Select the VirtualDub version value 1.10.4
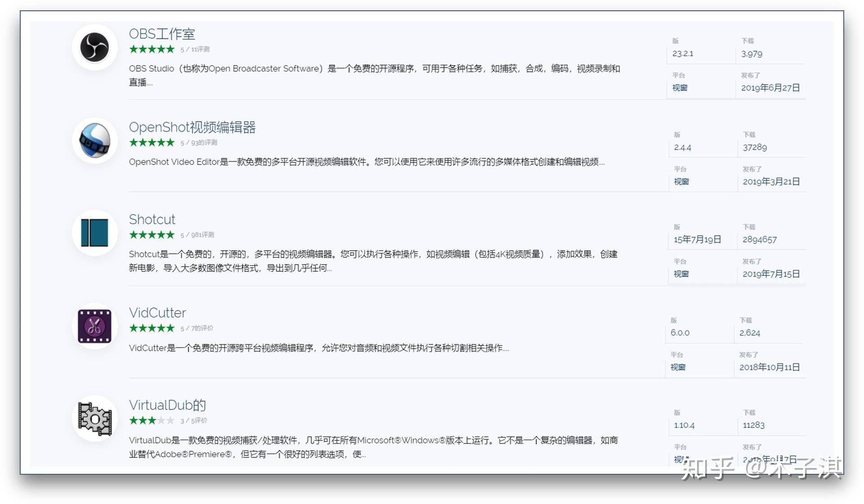 click(684, 425)
